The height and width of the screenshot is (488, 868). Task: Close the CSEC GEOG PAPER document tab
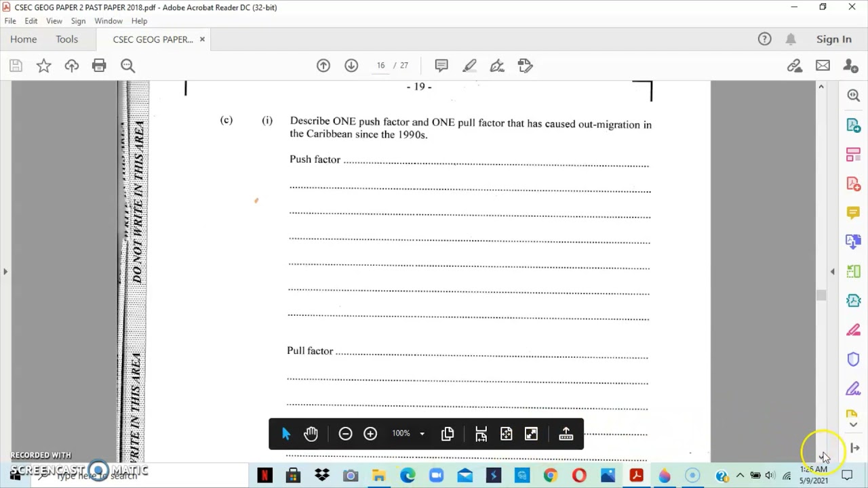click(202, 39)
